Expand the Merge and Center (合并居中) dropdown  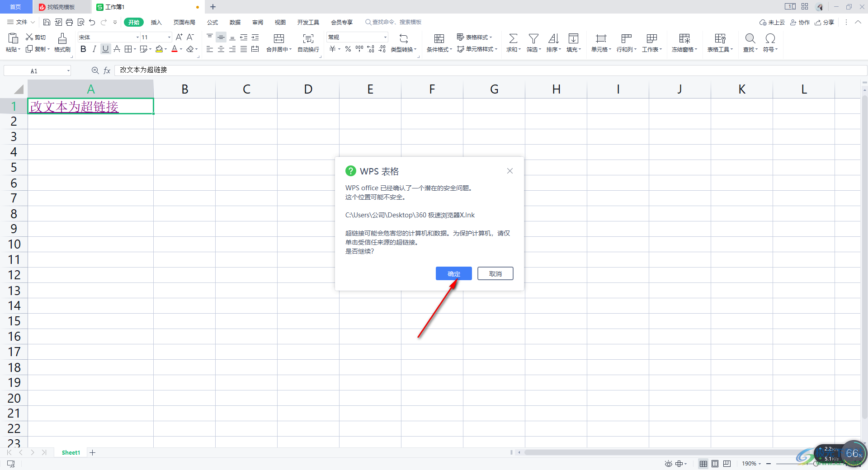pos(290,50)
